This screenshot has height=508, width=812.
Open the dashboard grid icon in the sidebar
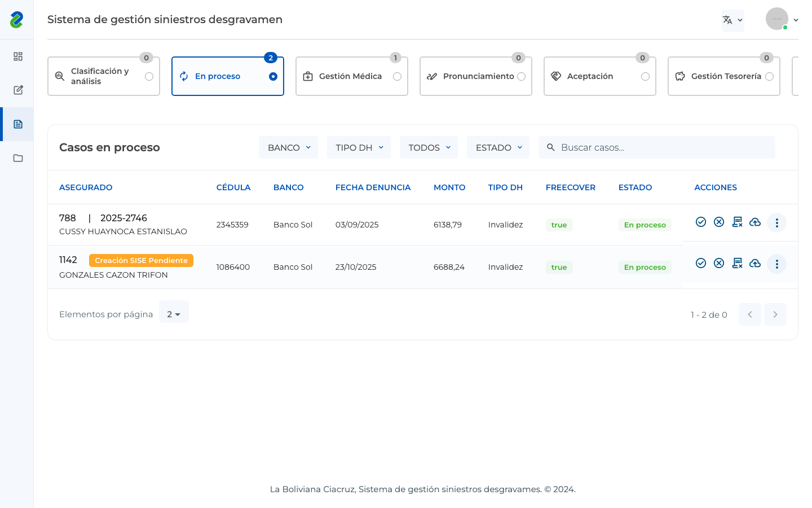click(x=18, y=56)
